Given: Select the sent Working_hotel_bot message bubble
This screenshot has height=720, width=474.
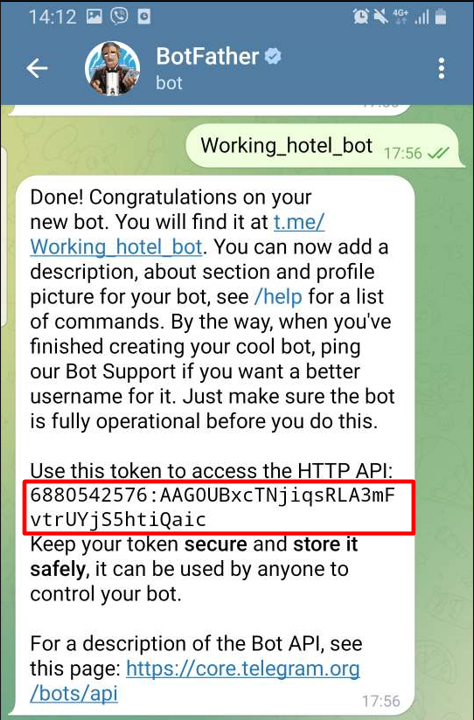Looking at the screenshot, I should 324,146.
